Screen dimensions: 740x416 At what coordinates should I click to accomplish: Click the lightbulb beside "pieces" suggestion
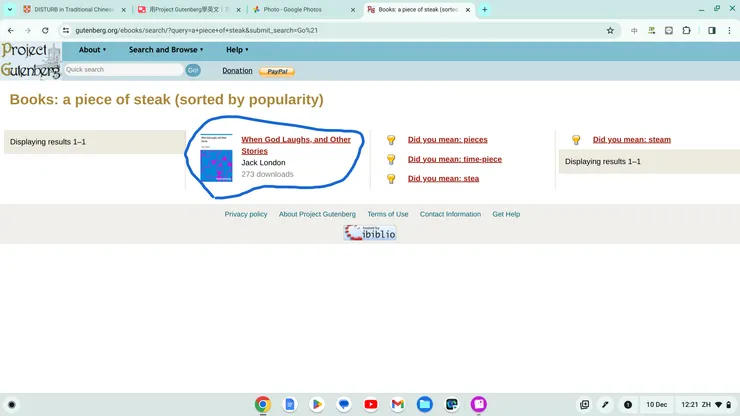(x=391, y=140)
